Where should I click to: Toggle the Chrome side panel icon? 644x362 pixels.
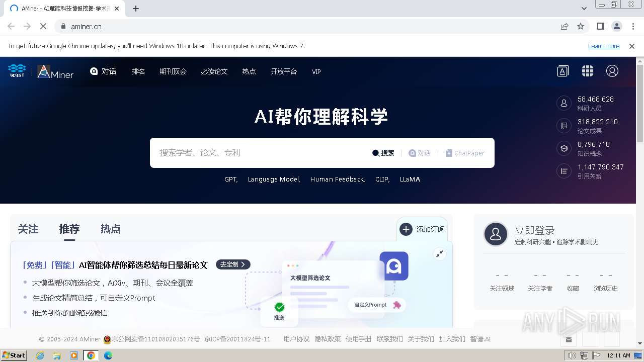tap(601, 26)
